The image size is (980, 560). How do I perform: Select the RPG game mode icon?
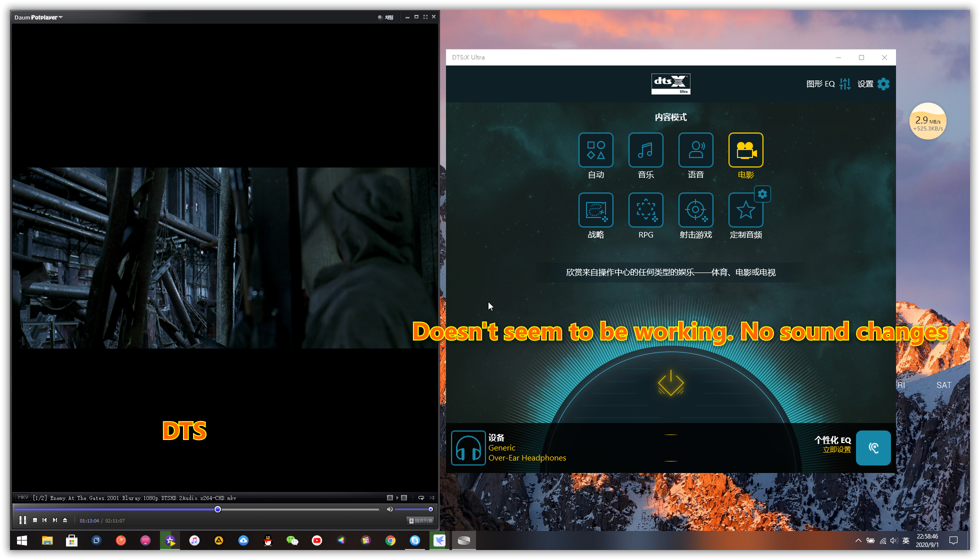click(x=645, y=210)
